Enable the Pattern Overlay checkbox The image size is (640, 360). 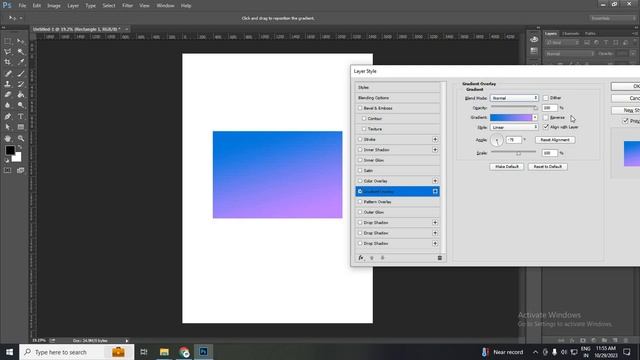360,202
